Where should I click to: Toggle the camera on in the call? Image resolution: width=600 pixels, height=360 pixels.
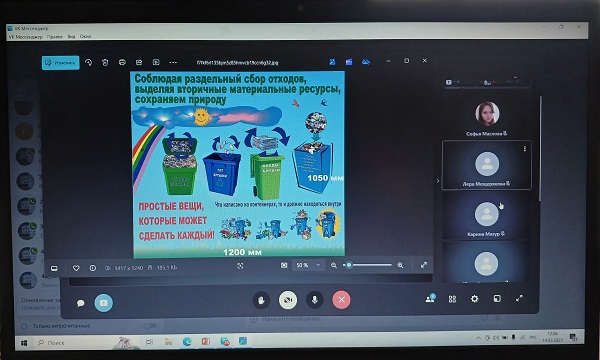coord(288,300)
